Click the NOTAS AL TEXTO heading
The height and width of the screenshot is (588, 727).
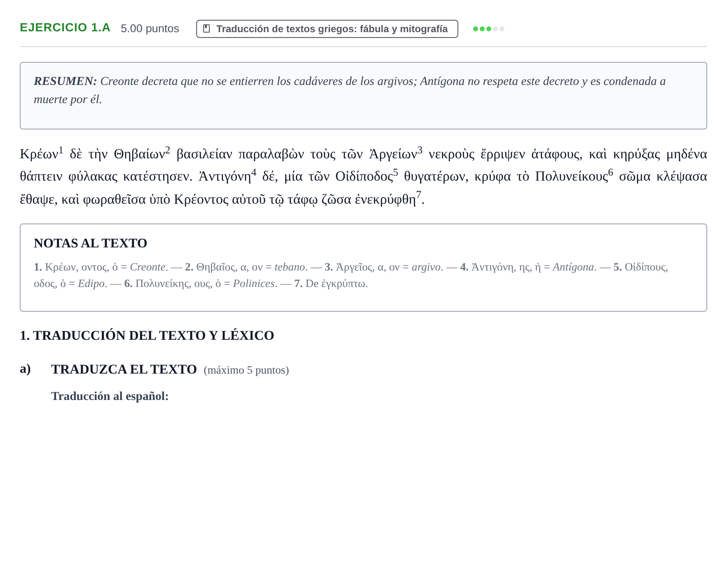click(90, 243)
